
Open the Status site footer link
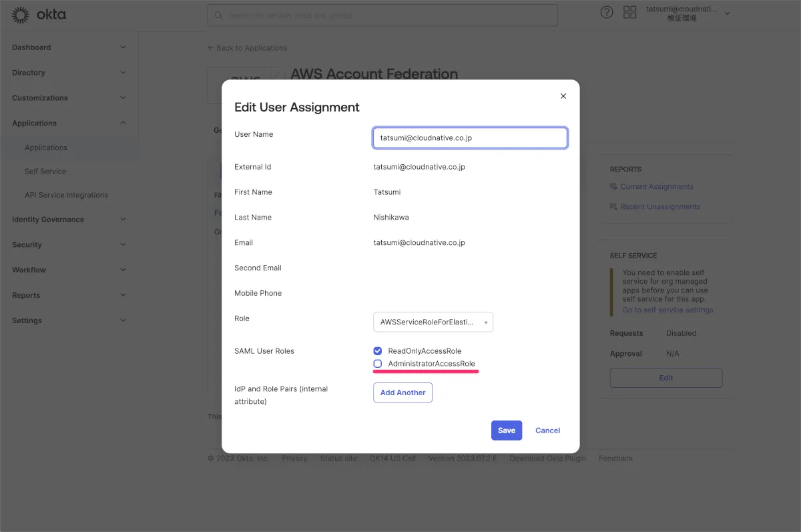[x=338, y=459]
